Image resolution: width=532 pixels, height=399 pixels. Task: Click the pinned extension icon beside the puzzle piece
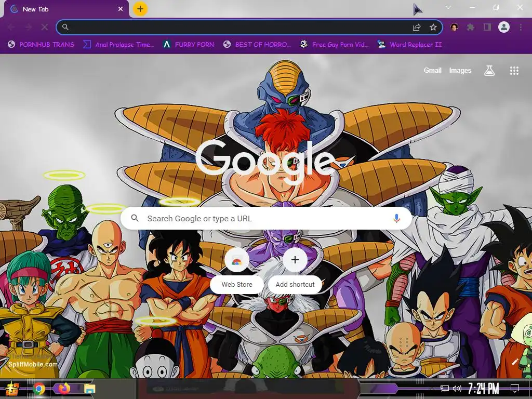(454, 27)
